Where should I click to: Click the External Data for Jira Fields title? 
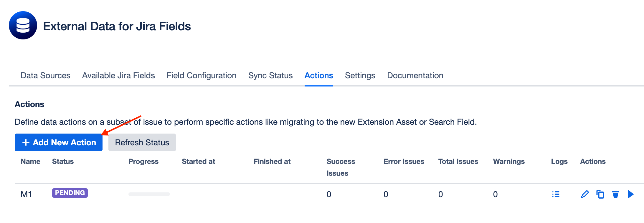[x=117, y=26]
